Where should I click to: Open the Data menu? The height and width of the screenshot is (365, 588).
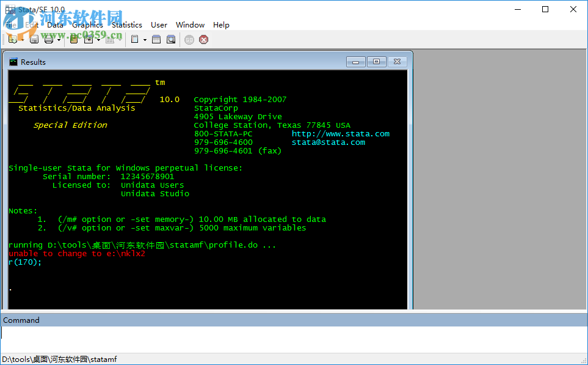click(55, 24)
